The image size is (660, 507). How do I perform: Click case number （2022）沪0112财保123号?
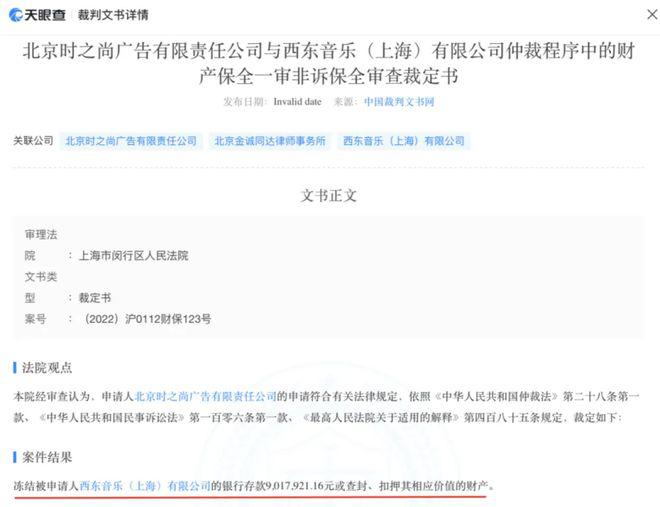(145, 319)
